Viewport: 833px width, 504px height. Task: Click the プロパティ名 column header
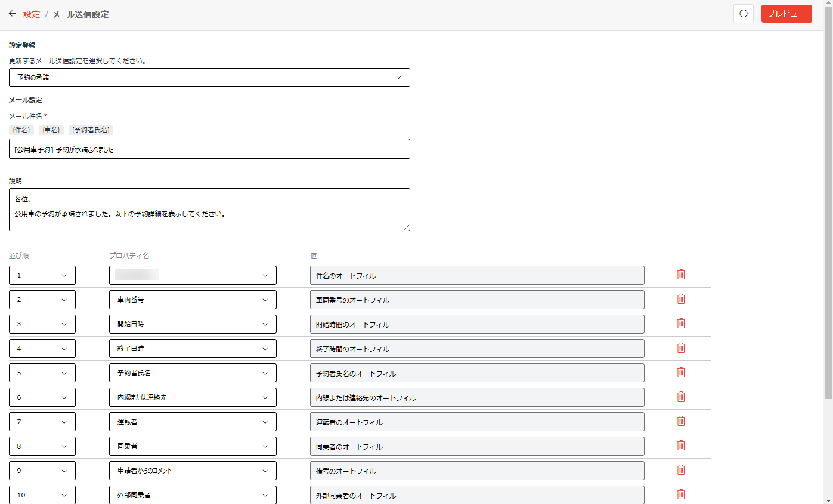pos(129,255)
